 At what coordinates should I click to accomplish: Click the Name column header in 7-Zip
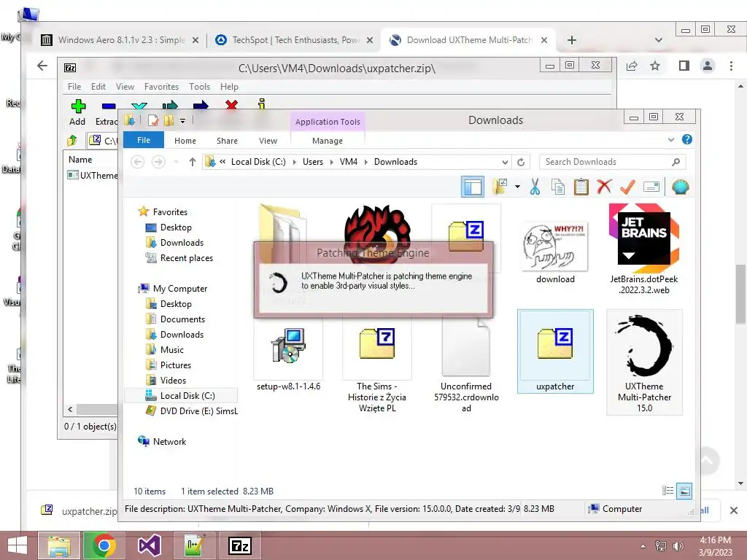pyautogui.click(x=80, y=160)
